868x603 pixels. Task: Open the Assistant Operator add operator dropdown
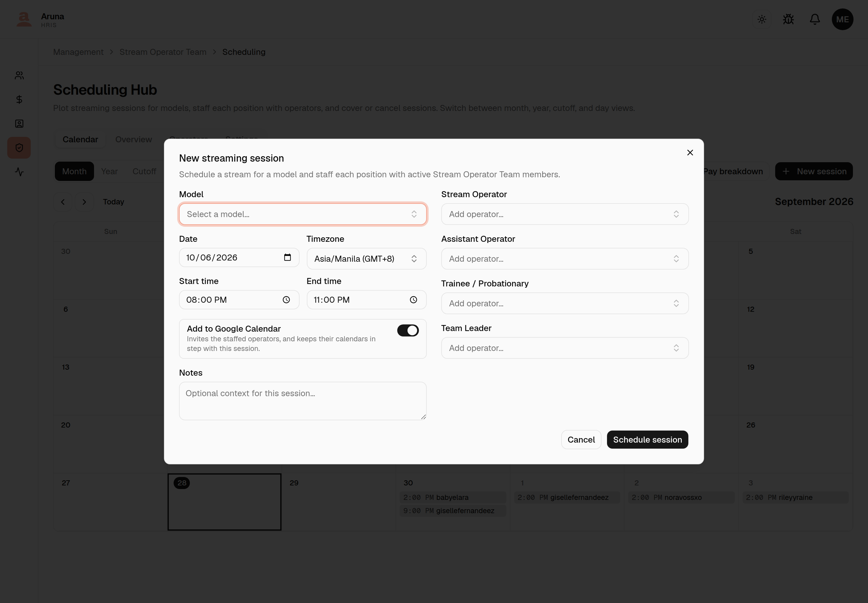click(565, 259)
